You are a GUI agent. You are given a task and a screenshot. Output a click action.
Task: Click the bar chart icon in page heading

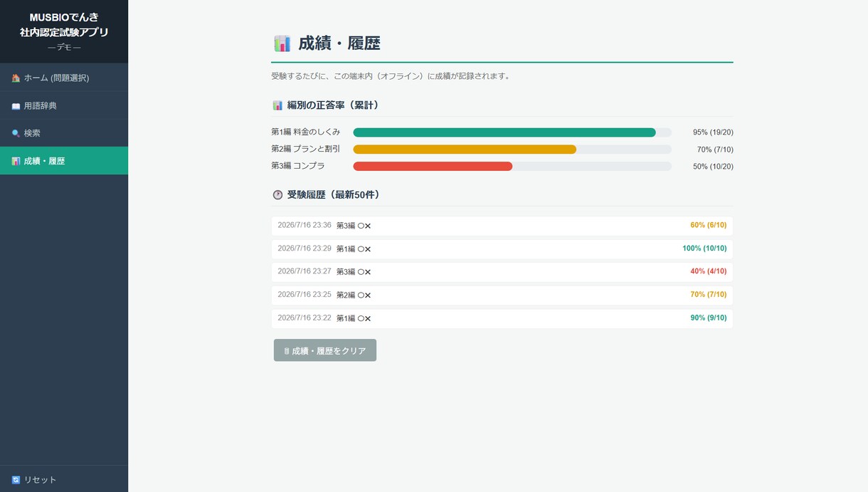click(x=282, y=43)
